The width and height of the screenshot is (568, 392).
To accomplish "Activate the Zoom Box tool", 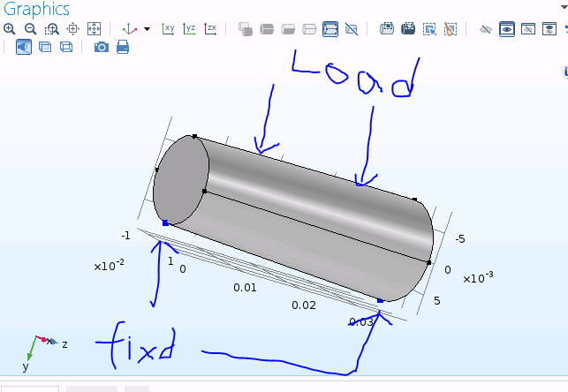I will [52, 28].
